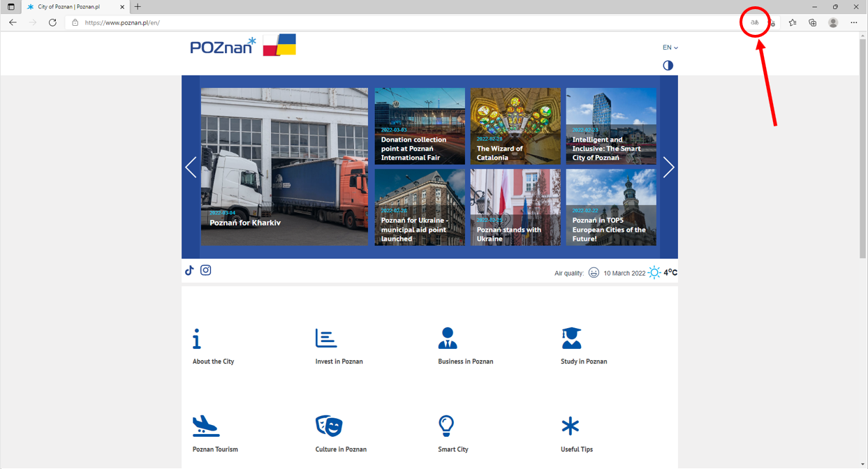Click the Smart City text link
868x469 pixels.
[453, 449]
